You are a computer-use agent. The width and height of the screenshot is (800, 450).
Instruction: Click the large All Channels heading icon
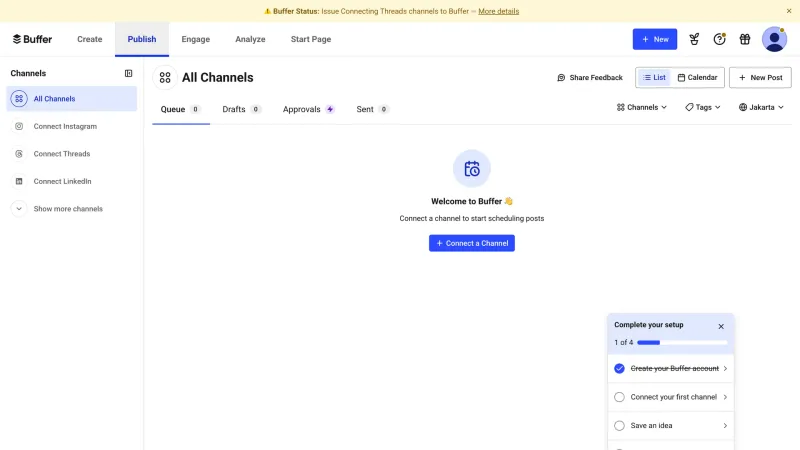[x=165, y=78]
